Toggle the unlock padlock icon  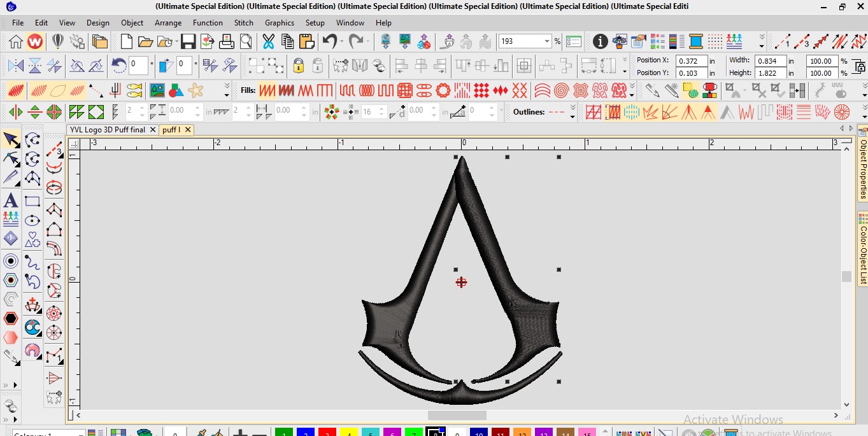[317, 66]
